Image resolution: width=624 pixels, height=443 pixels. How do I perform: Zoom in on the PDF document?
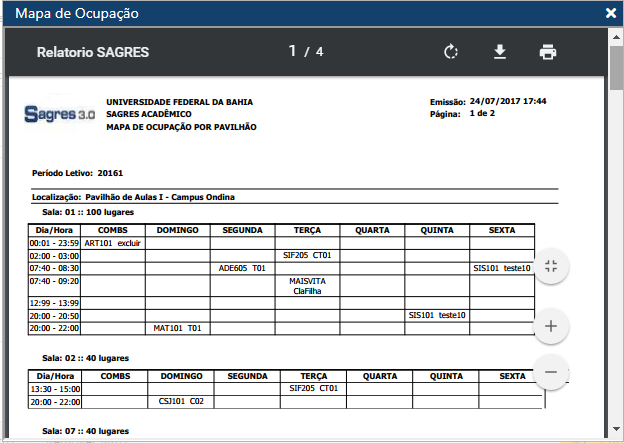tap(551, 326)
